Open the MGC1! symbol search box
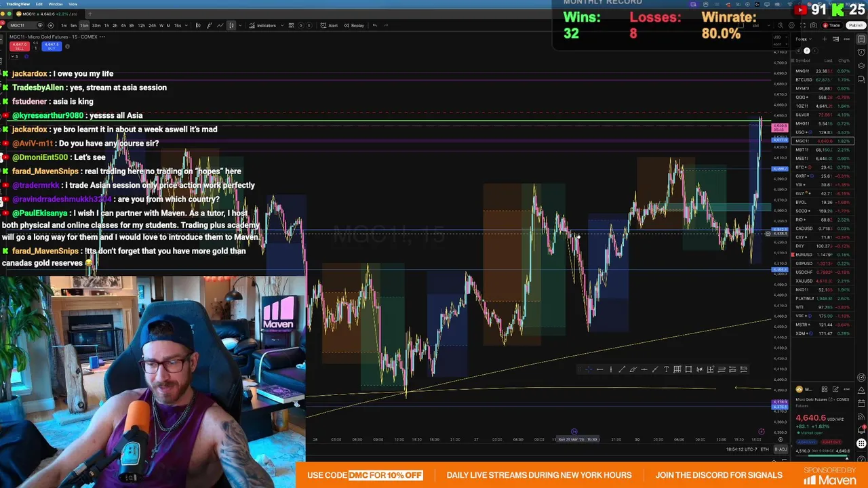Screen dimensions: 868x488 tap(24, 25)
